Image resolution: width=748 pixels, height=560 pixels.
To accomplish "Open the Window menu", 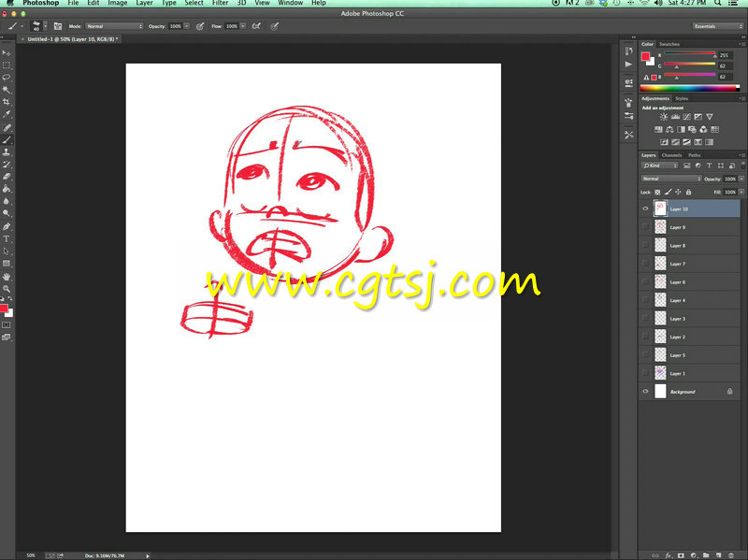I will 290,3.
